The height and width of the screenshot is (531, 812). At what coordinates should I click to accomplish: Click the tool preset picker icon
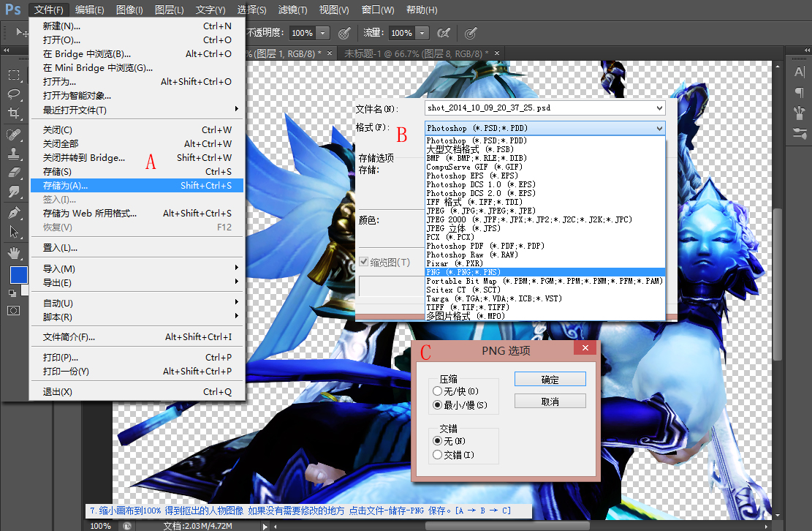pos(21,33)
